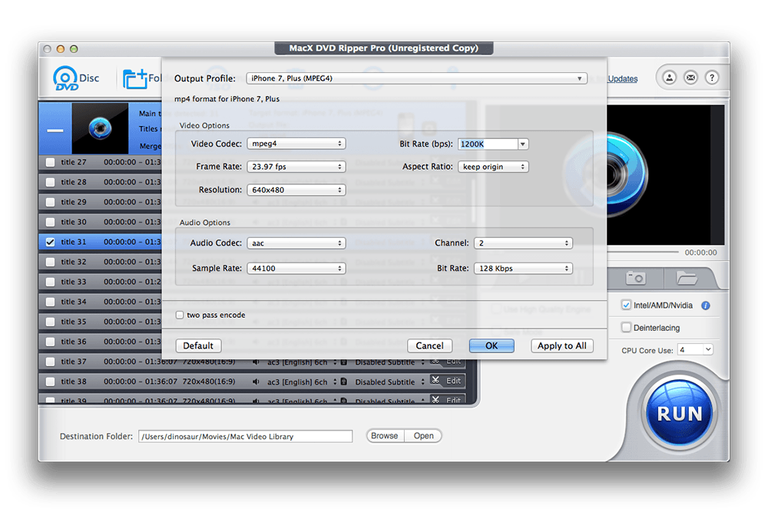Uncheck the Intel/AMD/Nvidia checkbox
768x532 pixels.
click(626, 306)
